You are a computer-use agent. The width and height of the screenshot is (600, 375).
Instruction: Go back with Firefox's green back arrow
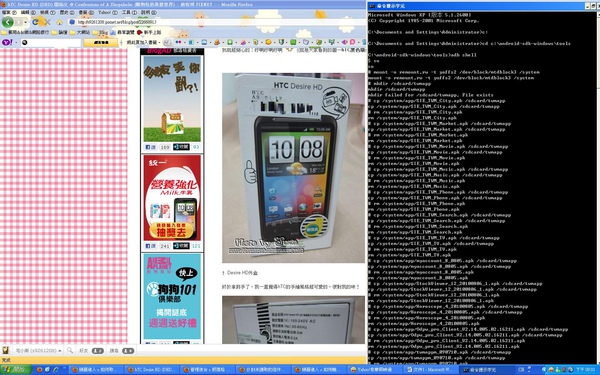point(8,22)
